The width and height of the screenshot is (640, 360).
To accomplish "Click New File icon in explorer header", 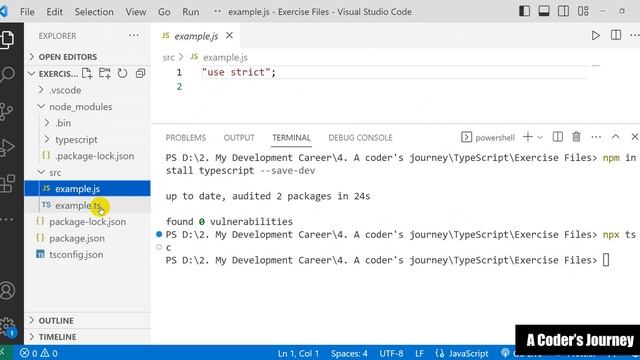I will 87,73.
